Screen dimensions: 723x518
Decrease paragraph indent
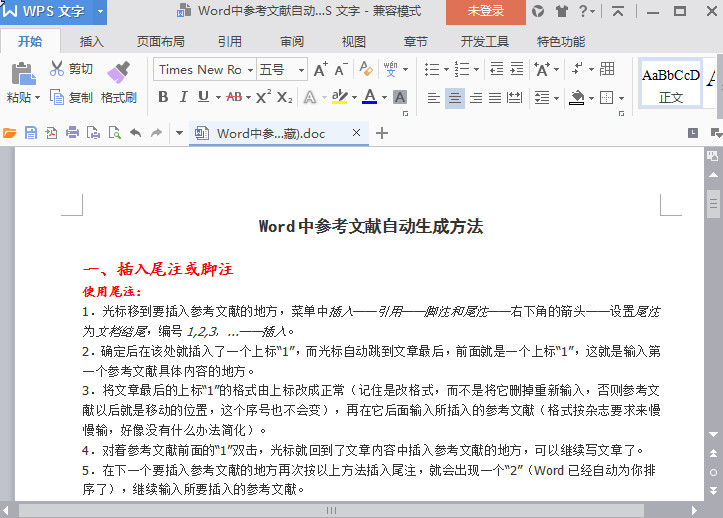497,69
